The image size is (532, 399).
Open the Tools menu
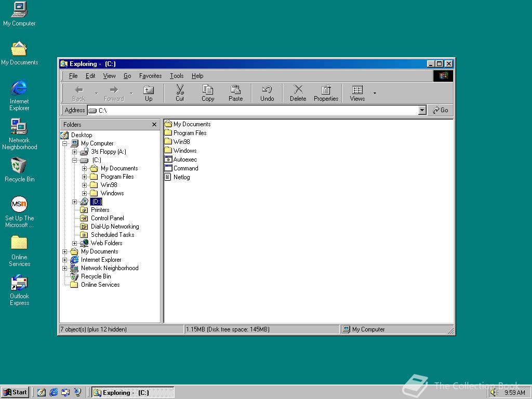coord(177,76)
